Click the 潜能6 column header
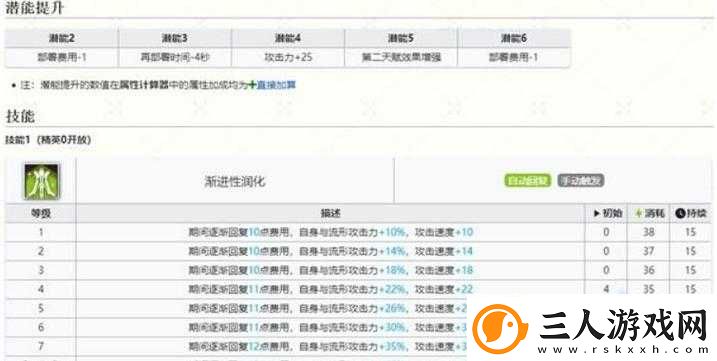The width and height of the screenshot is (717, 361). point(514,38)
